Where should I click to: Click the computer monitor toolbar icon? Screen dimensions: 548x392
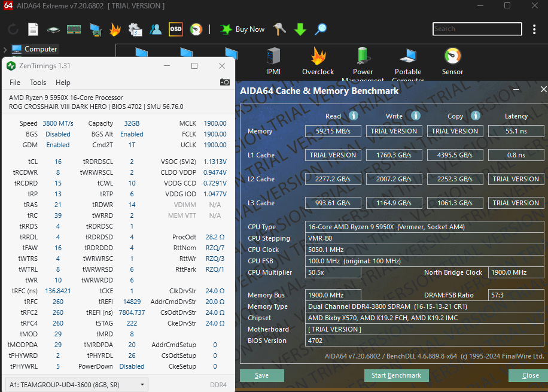click(95, 30)
